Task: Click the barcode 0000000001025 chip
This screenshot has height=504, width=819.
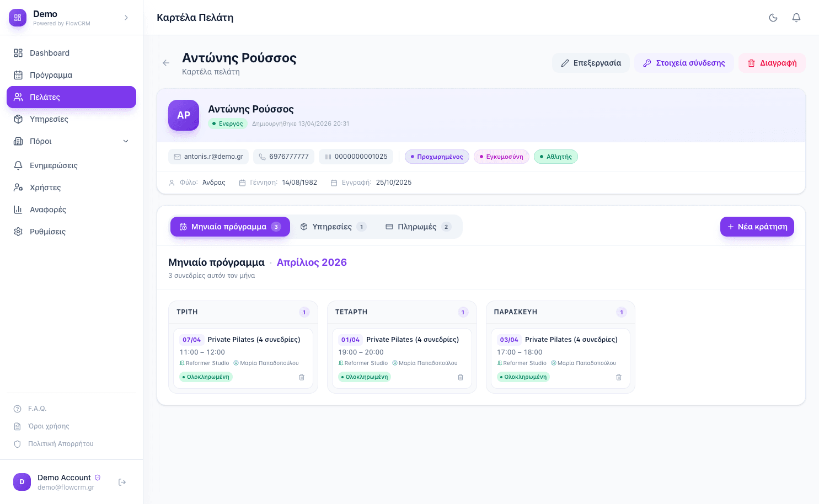Action: (x=356, y=157)
